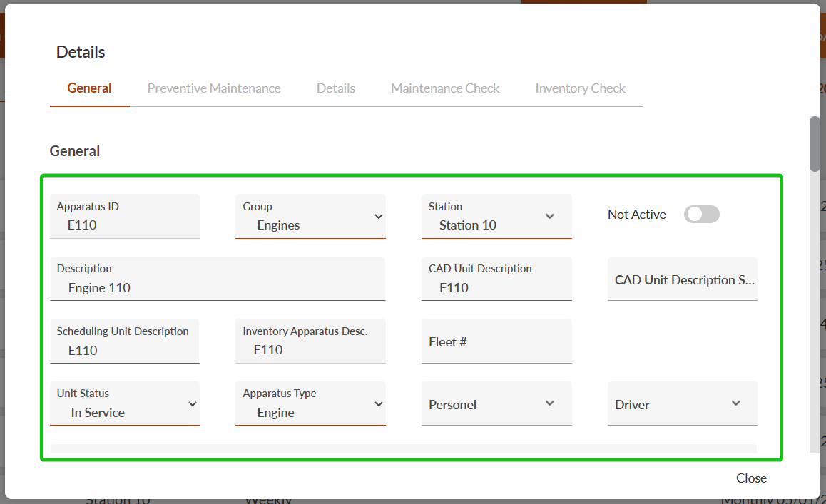Open the Group dropdown showing Engines
The height and width of the screenshot is (504, 826).
click(310, 217)
